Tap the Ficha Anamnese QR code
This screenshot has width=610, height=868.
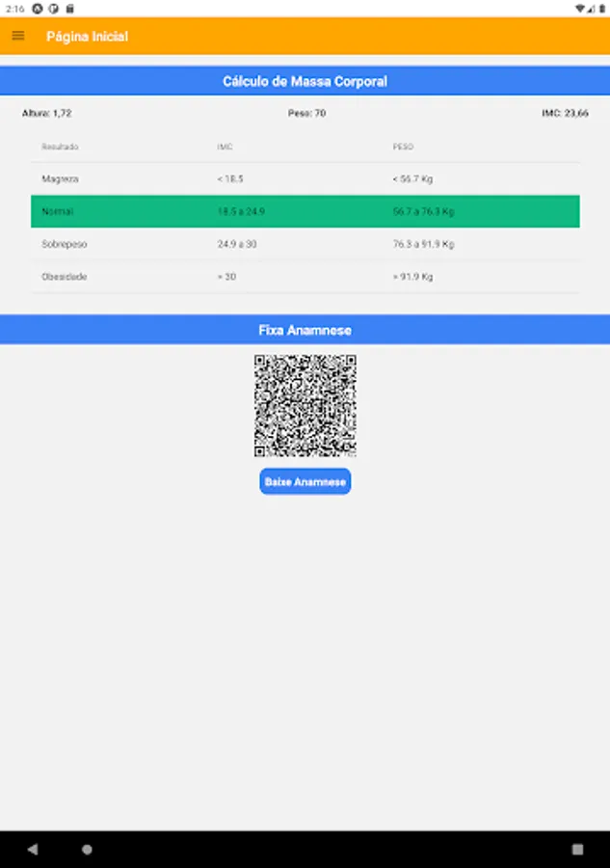(x=305, y=406)
